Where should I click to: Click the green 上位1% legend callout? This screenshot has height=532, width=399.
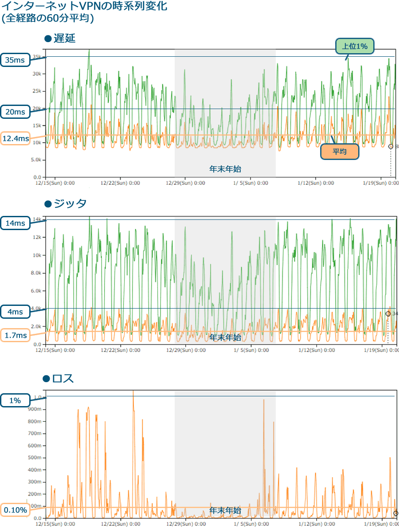(355, 46)
